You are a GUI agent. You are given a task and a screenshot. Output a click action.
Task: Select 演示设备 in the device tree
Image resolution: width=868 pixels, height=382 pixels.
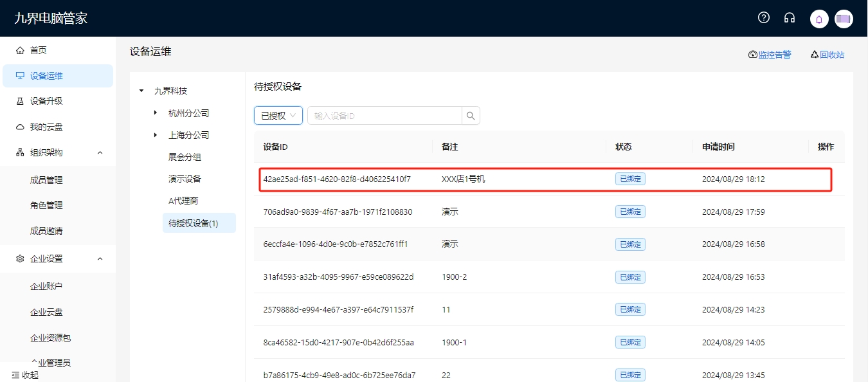coord(185,179)
